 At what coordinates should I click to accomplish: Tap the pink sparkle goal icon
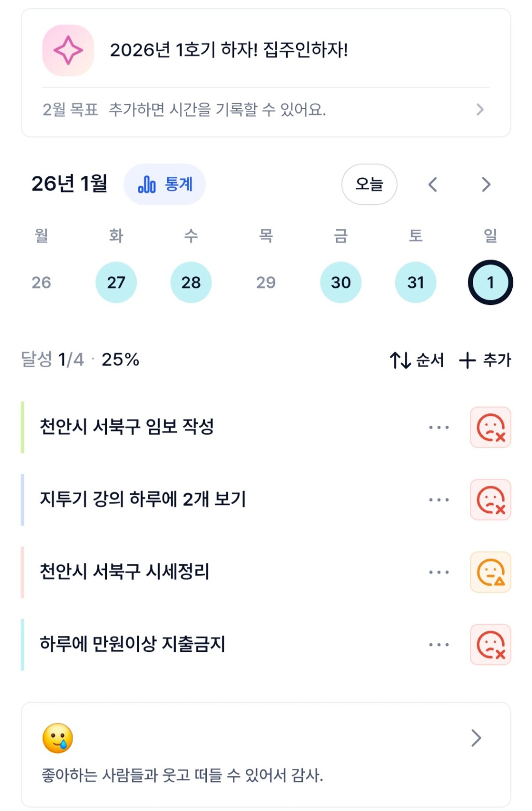68,51
